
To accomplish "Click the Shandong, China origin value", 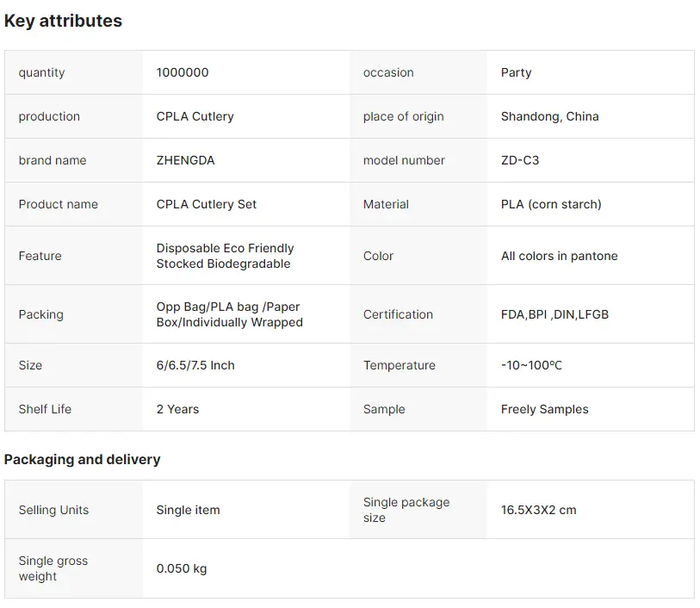I will click(x=549, y=116).
